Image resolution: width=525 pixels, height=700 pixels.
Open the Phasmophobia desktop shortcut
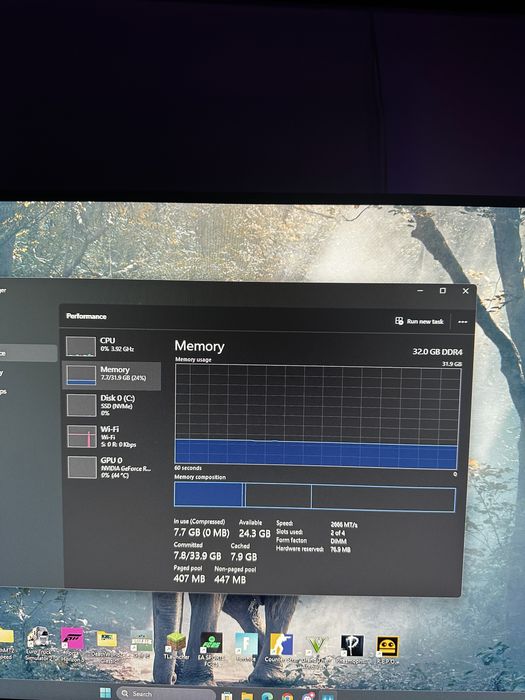pos(352,650)
